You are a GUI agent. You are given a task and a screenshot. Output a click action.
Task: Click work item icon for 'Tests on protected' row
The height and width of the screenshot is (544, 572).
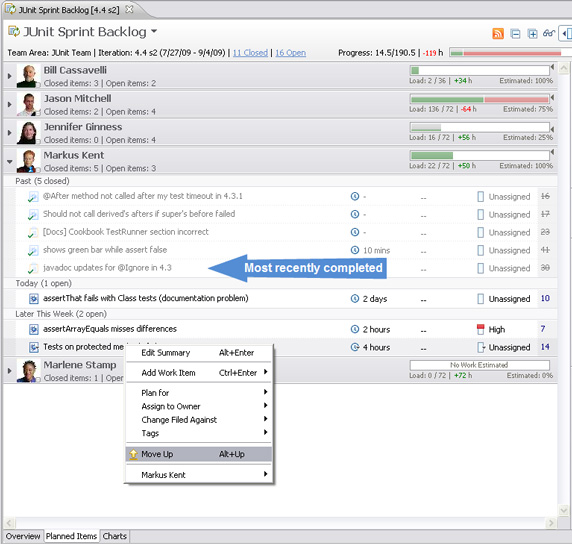point(34,347)
